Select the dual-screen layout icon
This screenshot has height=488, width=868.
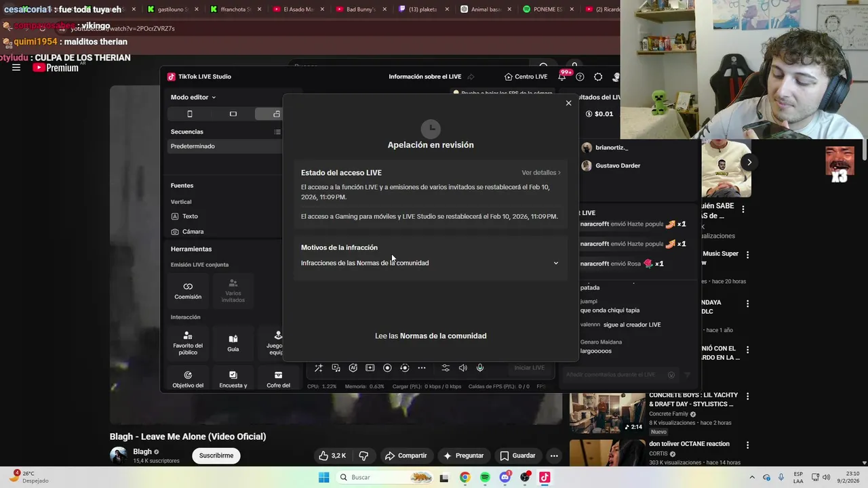(276, 114)
